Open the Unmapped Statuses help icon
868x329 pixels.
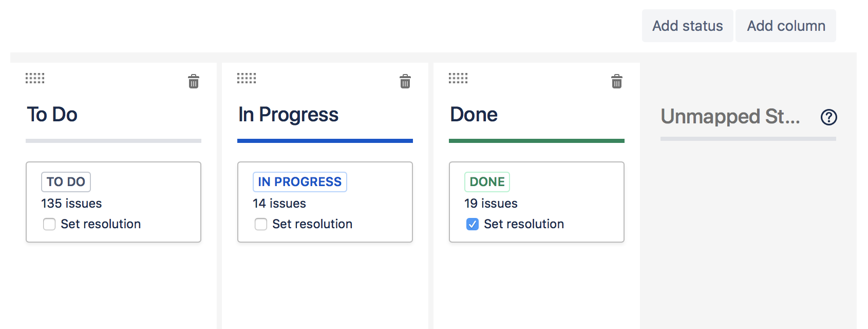829,117
